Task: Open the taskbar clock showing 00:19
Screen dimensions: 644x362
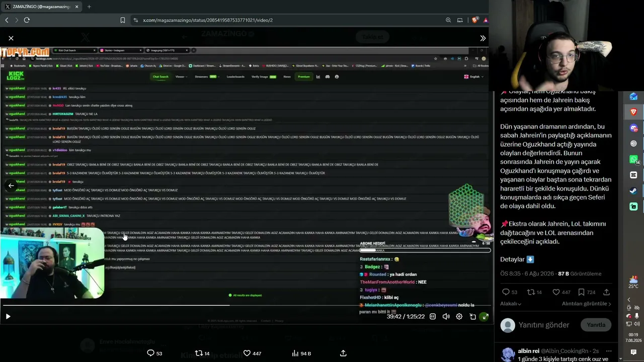Action: click(633, 337)
